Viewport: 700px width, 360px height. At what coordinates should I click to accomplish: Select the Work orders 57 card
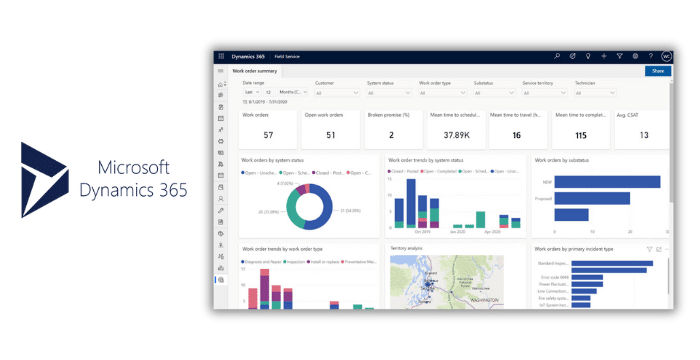pyautogui.click(x=268, y=130)
